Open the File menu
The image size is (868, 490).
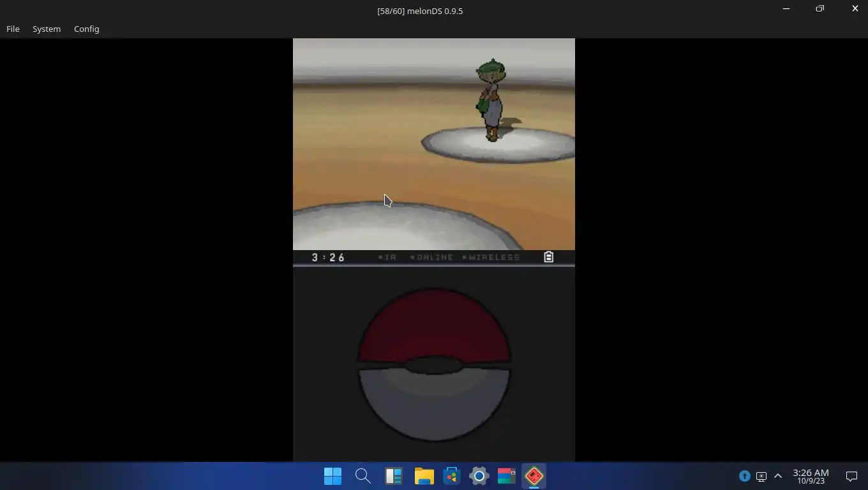[13, 29]
